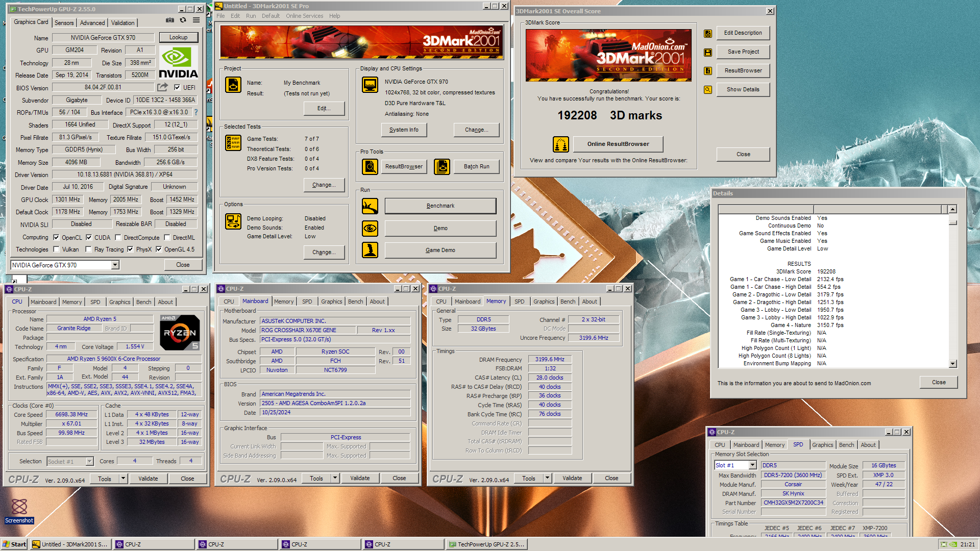This screenshot has width=980, height=551.
Task: Click the ResultBrowser magnifier icon in Pro Tools
Action: [370, 166]
